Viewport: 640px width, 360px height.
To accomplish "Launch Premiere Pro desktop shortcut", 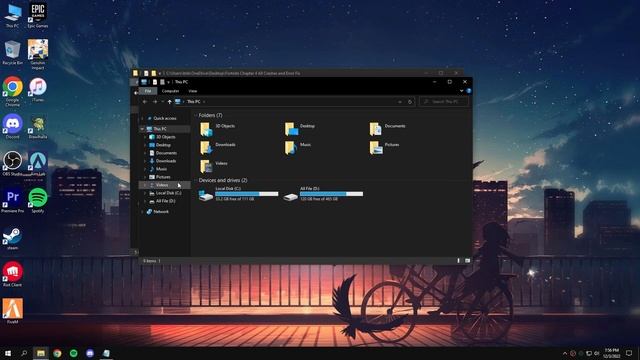I will 13,200.
